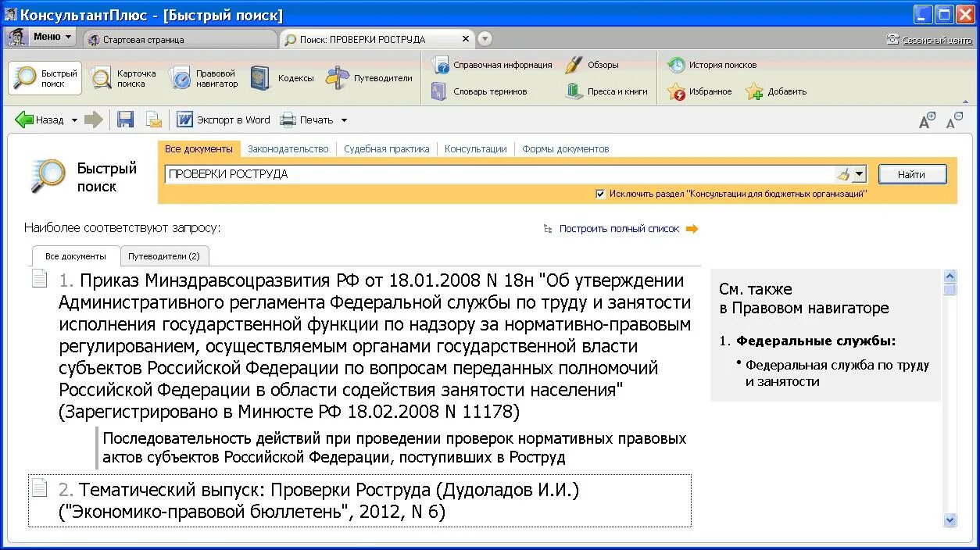Click the forward navigation arrow
Image resolution: width=980 pixels, height=550 pixels.
[x=94, y=120]
